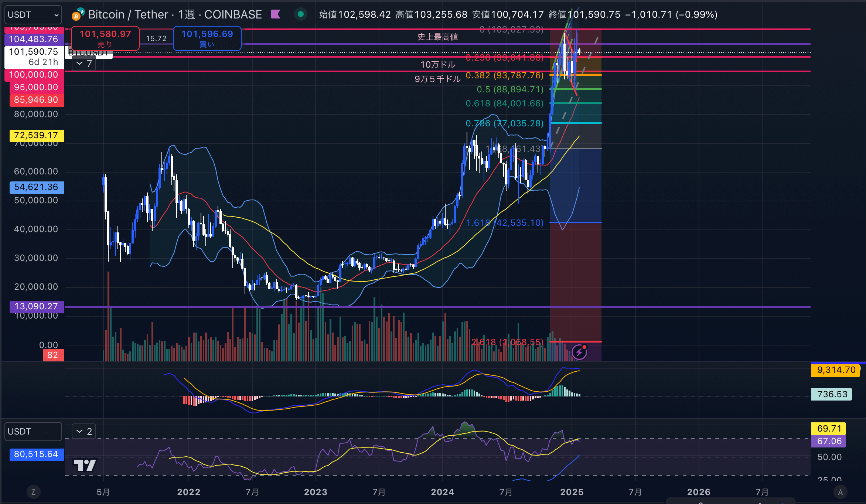
Task: Click the 101,580.97 売り sell button
Action: [105, 38]
